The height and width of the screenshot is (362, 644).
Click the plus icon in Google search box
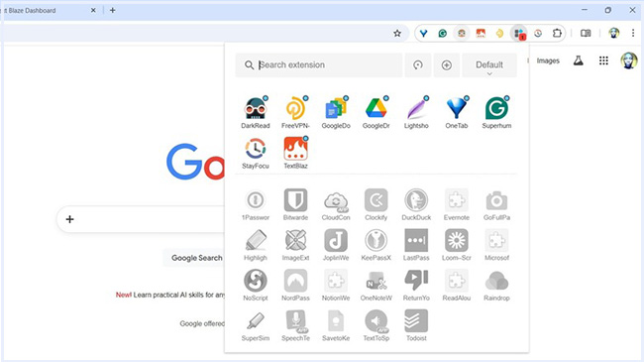click(69, 219)
